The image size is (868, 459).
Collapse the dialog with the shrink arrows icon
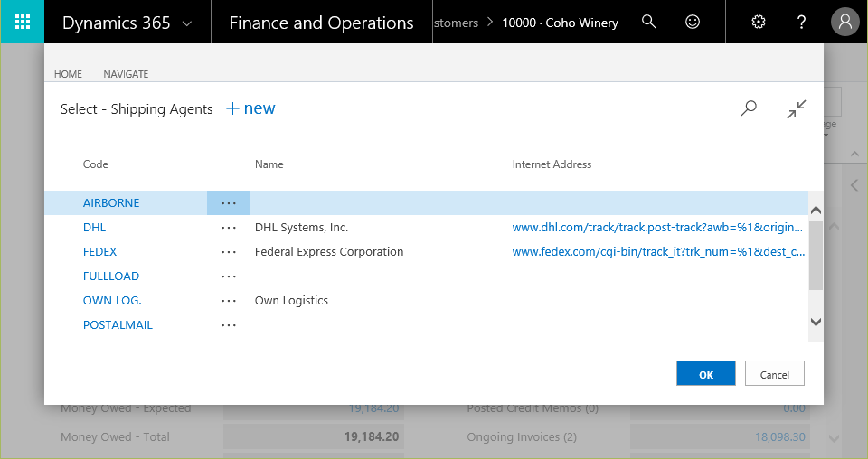(796, 109)
